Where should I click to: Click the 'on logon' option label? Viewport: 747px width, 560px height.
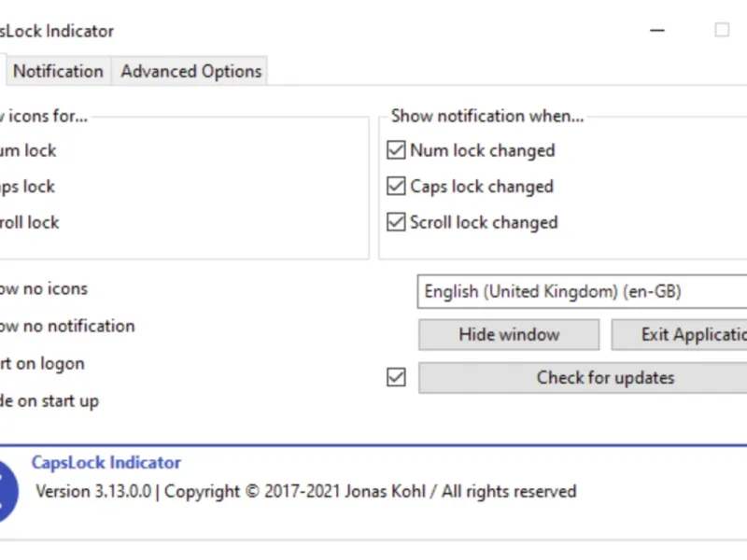click(42, 364)
